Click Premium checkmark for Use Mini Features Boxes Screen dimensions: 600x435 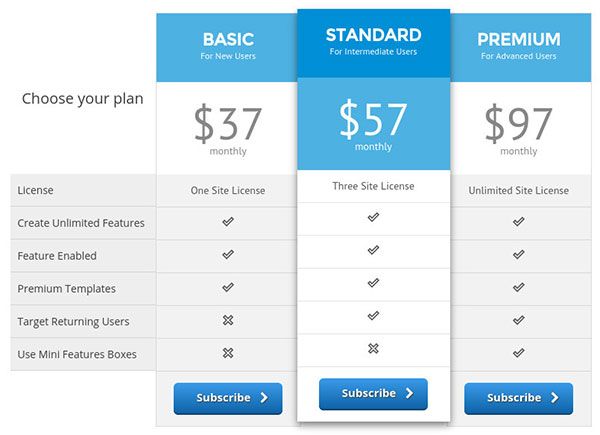518,353
